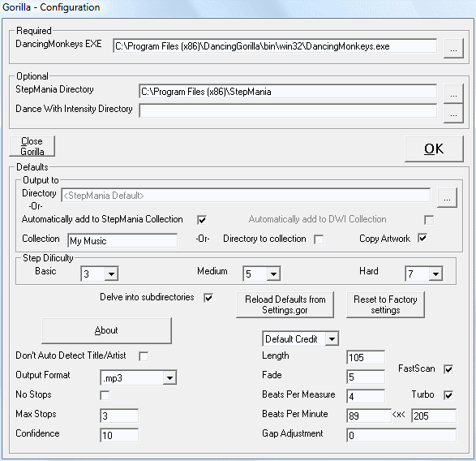Screen dimensions: 476x461
Task: Expand Output Format .mp3 dropdown
Action: pos(169,377)
